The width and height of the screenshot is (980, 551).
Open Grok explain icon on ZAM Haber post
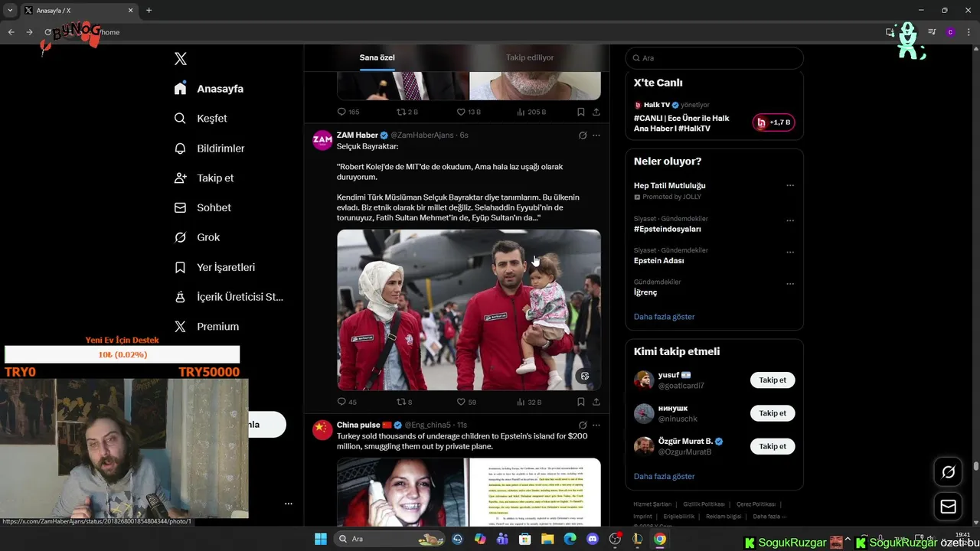583,135
